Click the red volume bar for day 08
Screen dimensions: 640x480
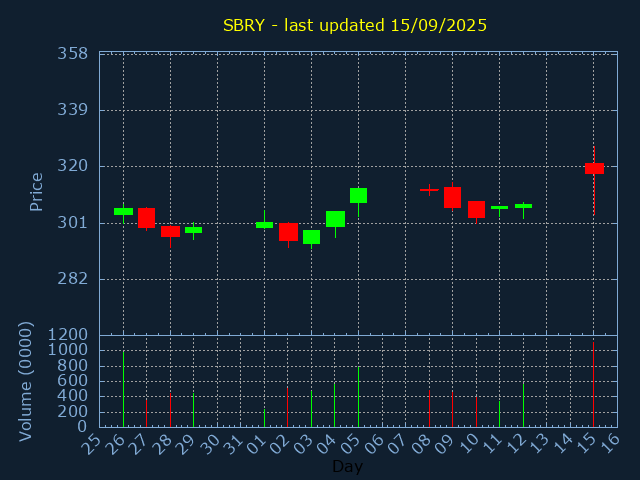429,409
